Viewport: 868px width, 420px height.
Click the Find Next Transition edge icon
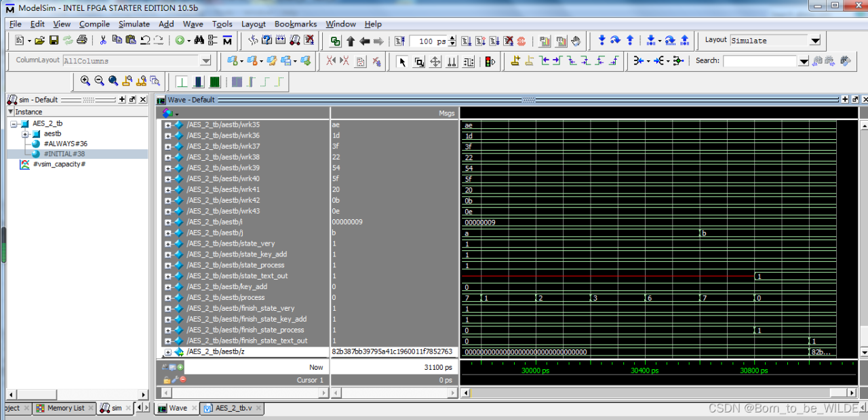pos(557,61)
